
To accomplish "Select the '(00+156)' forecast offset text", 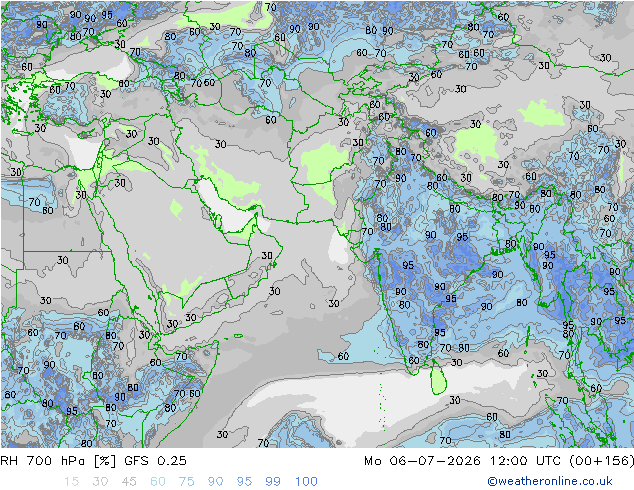I will [x=601, y=461].
